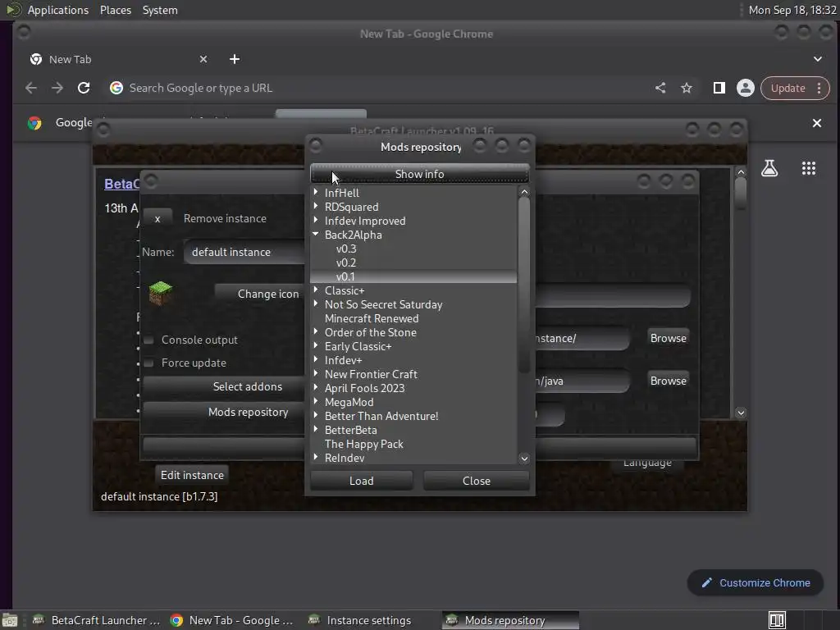Viewport: 840px width, 630px height.
Task: Toggle Force update checkbox
Action: [x=149, y=363]
